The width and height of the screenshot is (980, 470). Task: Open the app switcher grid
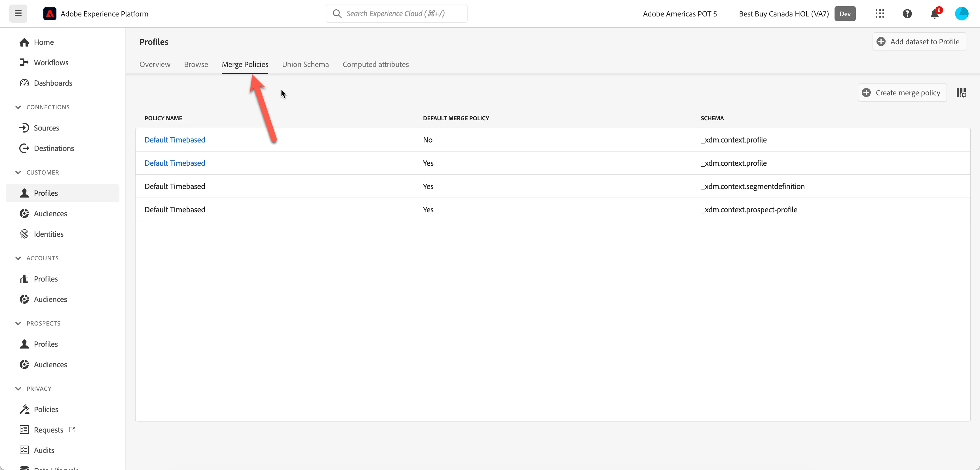point(880,14)
